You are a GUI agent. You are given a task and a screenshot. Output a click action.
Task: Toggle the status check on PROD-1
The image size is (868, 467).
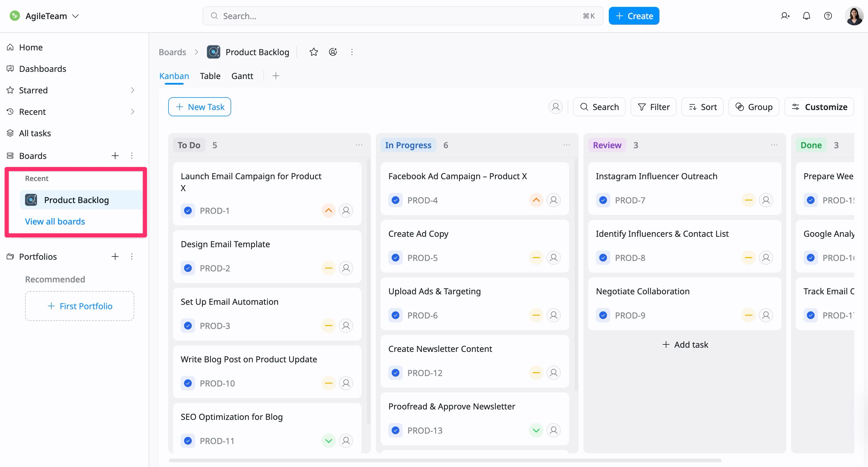[188, 211]
